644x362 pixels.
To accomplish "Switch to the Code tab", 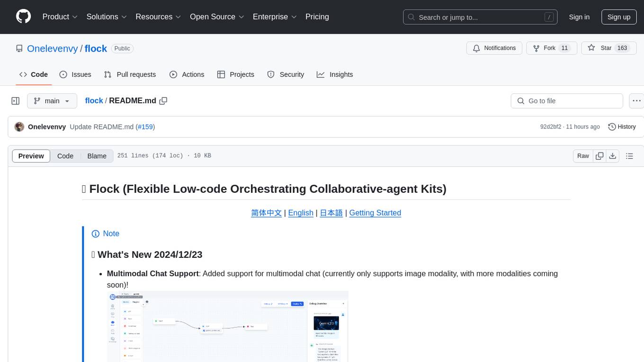I will tap(34, 74).
